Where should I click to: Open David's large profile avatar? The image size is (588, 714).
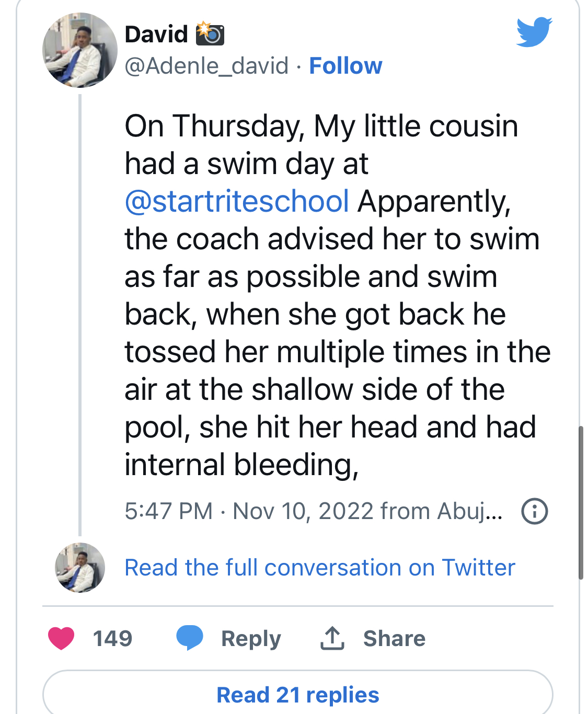coord(79,50)
